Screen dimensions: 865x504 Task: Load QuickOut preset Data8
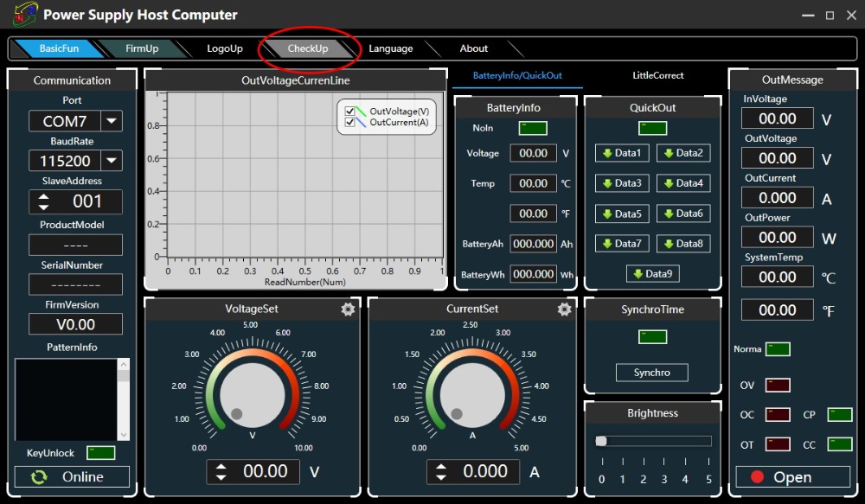coord(683,243)
